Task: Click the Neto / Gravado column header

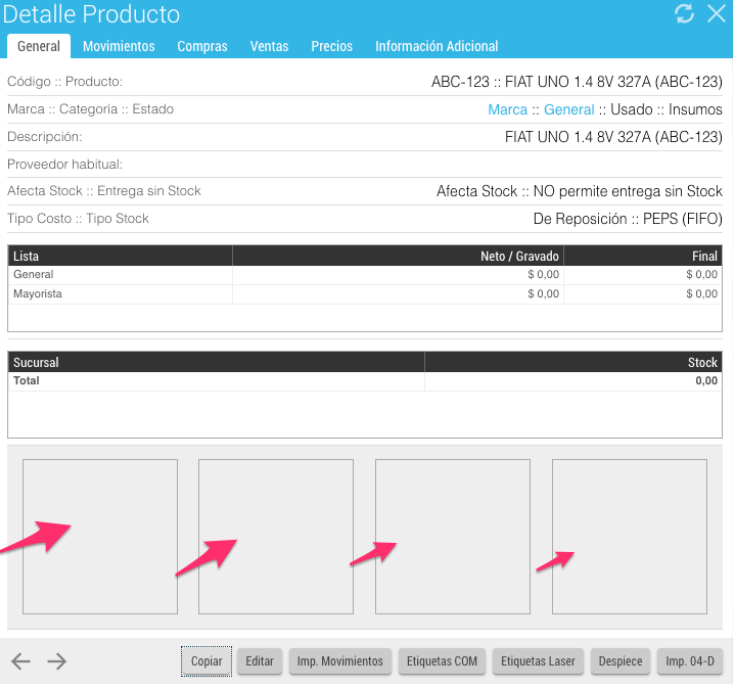Action: pos(398,256)
